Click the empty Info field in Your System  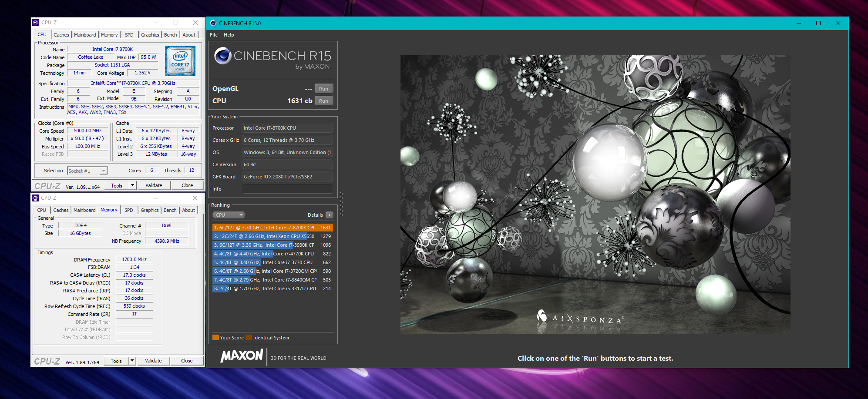click(x=287, y=189)
